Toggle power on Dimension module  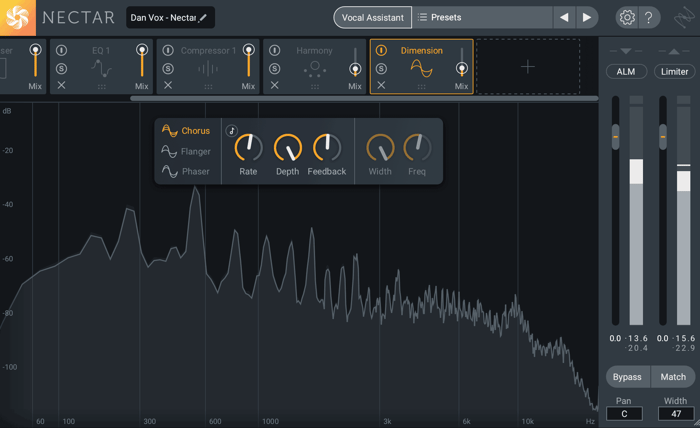[x=381, y=50]
